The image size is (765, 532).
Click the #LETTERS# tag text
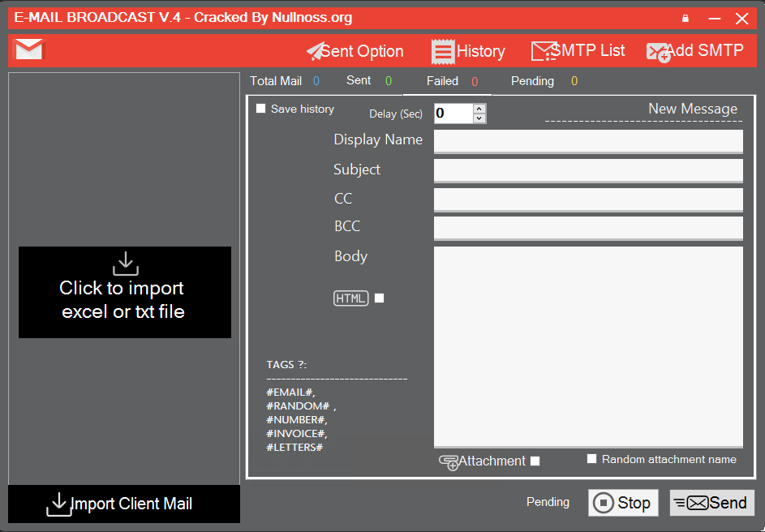click(294, 447)
